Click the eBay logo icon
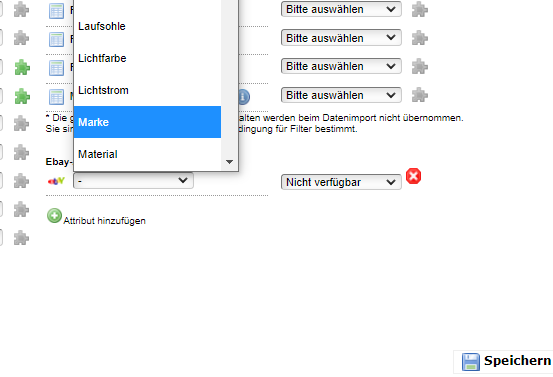Viewport: 553px width, 377px height. pyautogui.click(x=56, y=181)
